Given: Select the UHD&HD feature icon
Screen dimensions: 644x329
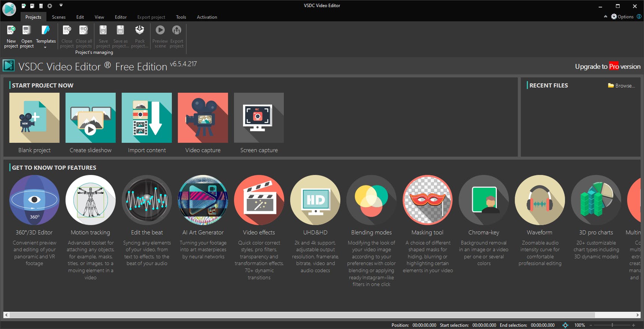Looking at the screenshot, I should click(x=315, y=200).
